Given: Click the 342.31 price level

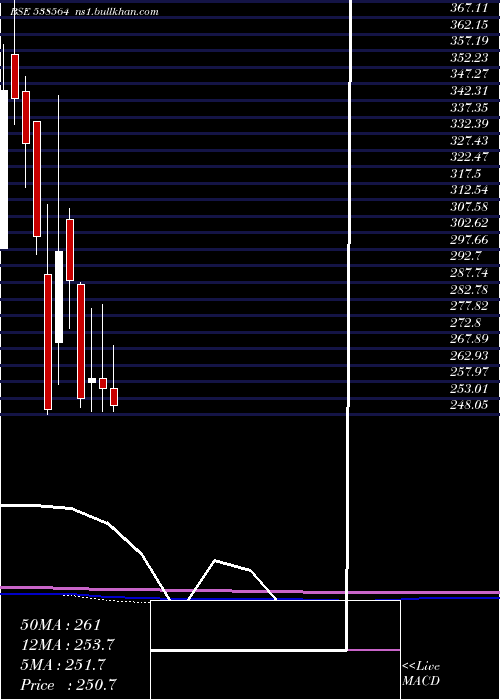Looking at the screenshot, I should [469, 91].
